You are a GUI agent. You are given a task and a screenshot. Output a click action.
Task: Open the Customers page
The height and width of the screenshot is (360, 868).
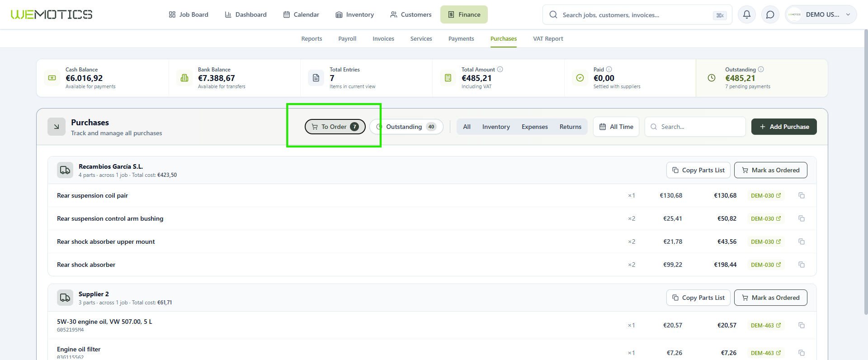tap(410, 14)
